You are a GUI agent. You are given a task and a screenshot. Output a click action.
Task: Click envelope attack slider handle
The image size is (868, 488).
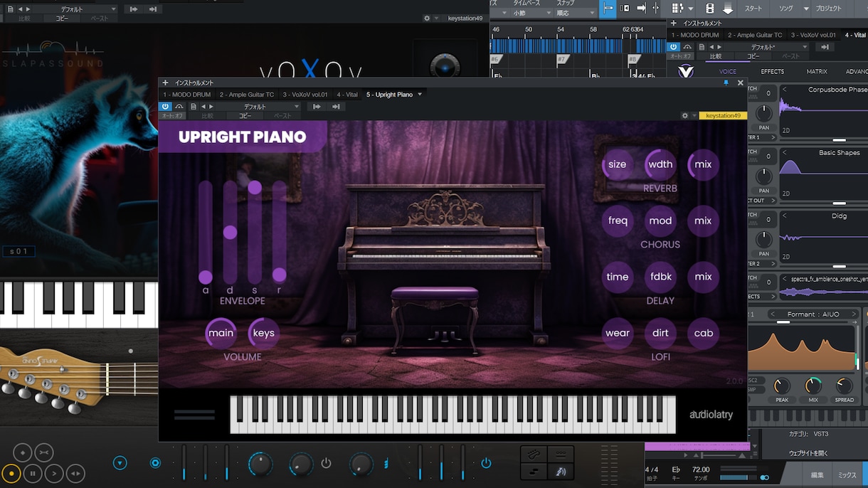coord(206,277)
